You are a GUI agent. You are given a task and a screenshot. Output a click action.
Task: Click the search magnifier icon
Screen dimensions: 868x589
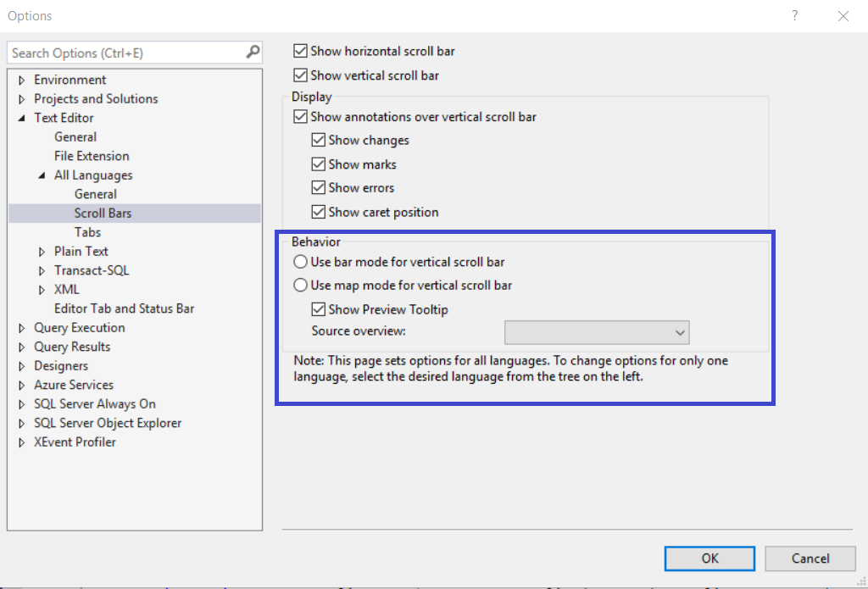[253, 53]
